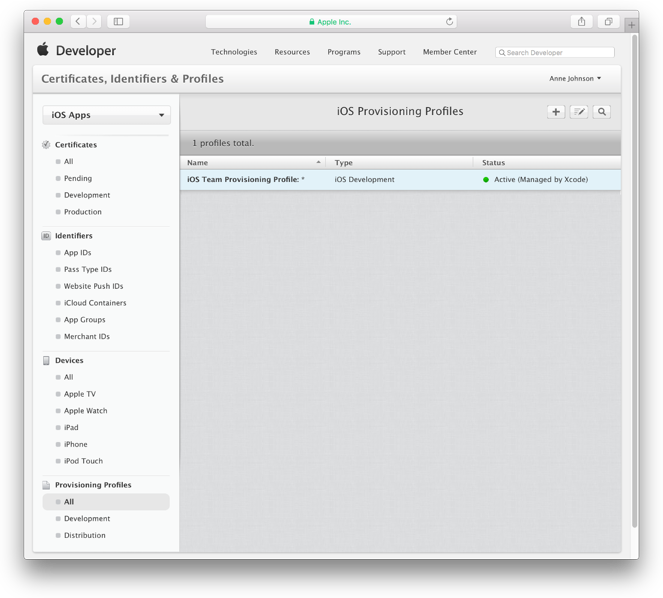Select Distribution provisioning profiles
Viewport: 663px width, 598px height.
pyautogui.click(x=85, y=535)
